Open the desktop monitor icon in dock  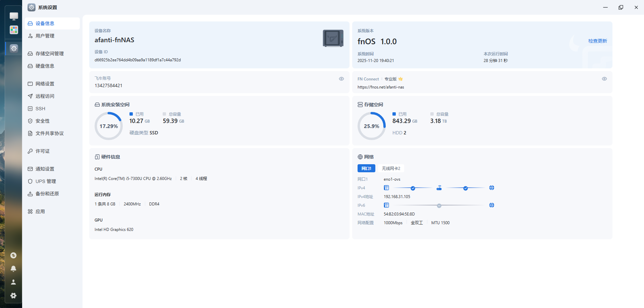click(14, 16)
